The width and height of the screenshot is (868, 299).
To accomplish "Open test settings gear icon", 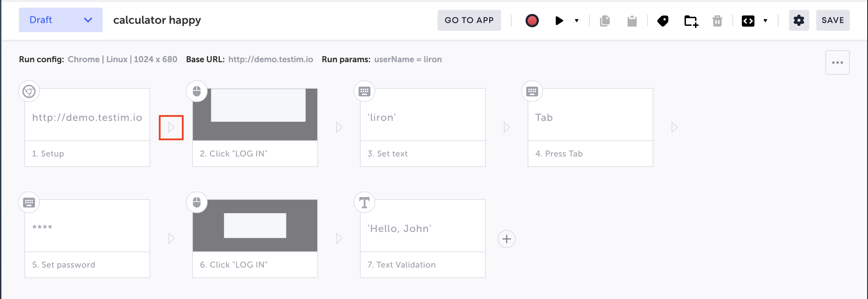I will pyautogui.click(x=799, y=20).
